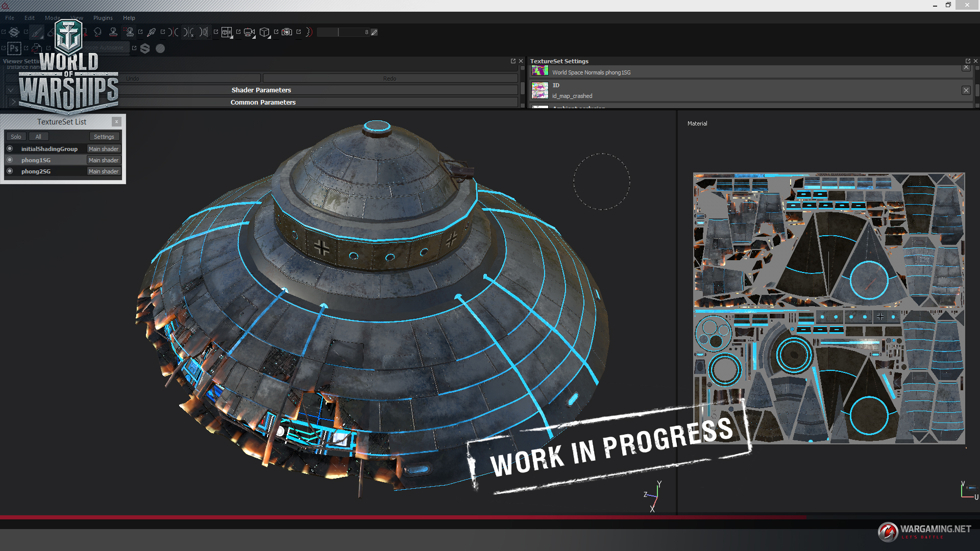
Task: Click the Photoshop export Ps icon
Action: point(14,48)
